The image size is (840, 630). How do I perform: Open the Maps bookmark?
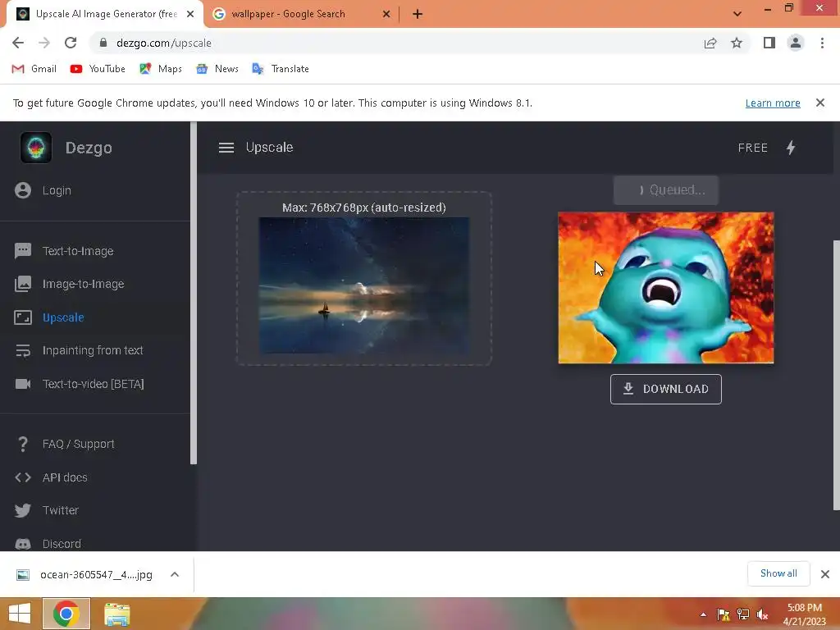161,69
